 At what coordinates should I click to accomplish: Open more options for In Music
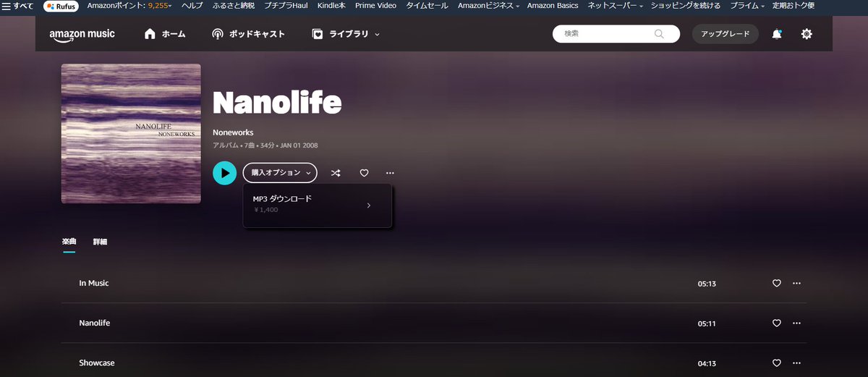tap(797, 284)
